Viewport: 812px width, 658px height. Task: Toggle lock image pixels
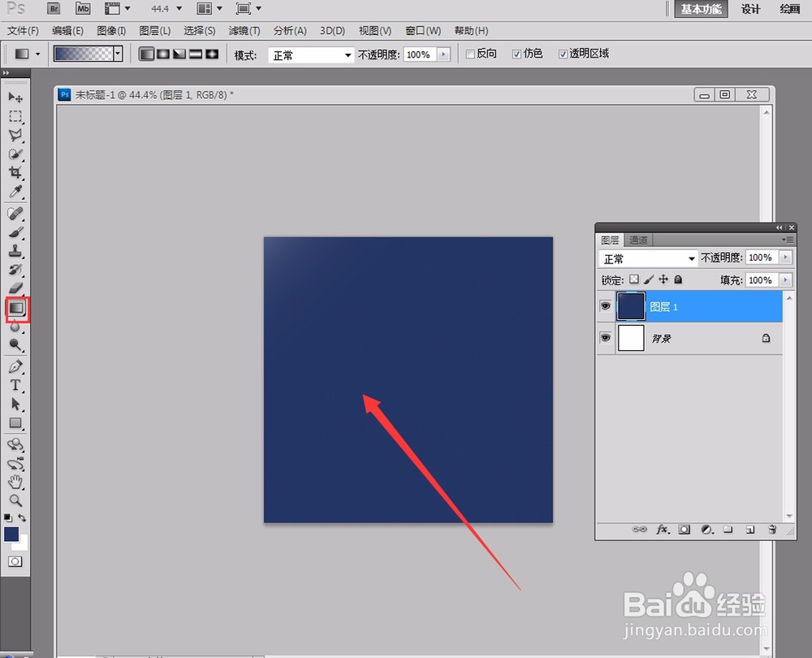click(x=648, y=279)
